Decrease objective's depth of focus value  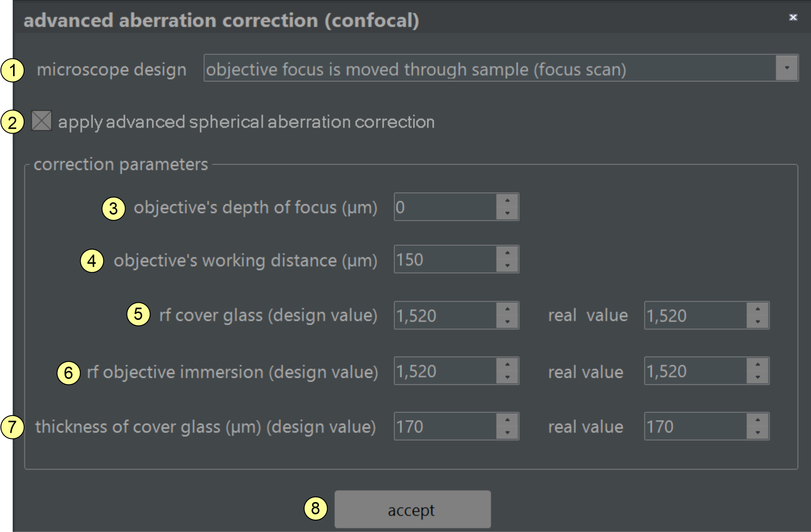click(x=507, y=213)
